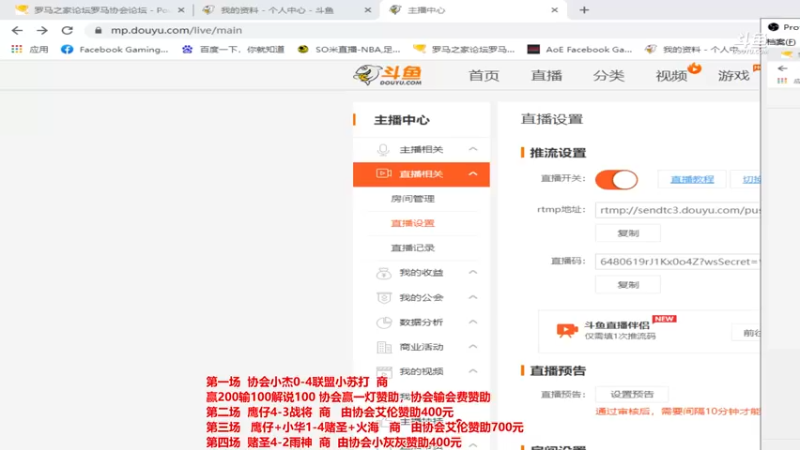The width and height of the screenshot is (800, 450).
Task: Click the lock icon in address bar
Action: (x=98, y=31)
